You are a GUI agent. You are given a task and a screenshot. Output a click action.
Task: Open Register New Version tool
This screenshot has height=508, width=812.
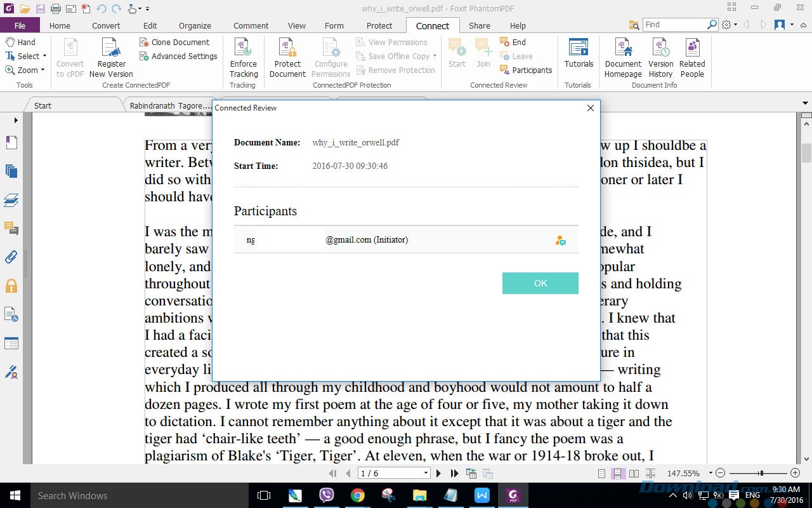tap(111, 50)
